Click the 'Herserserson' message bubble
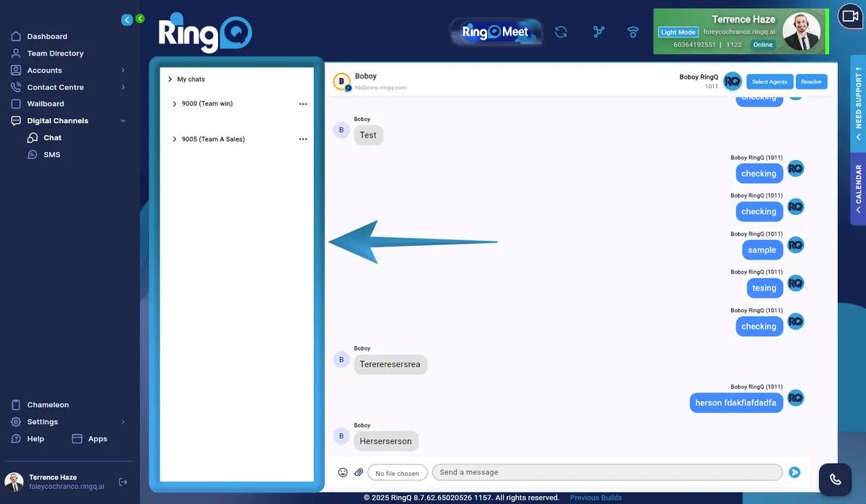The height and width of the screenshot is (504, 866). point(386,441)
